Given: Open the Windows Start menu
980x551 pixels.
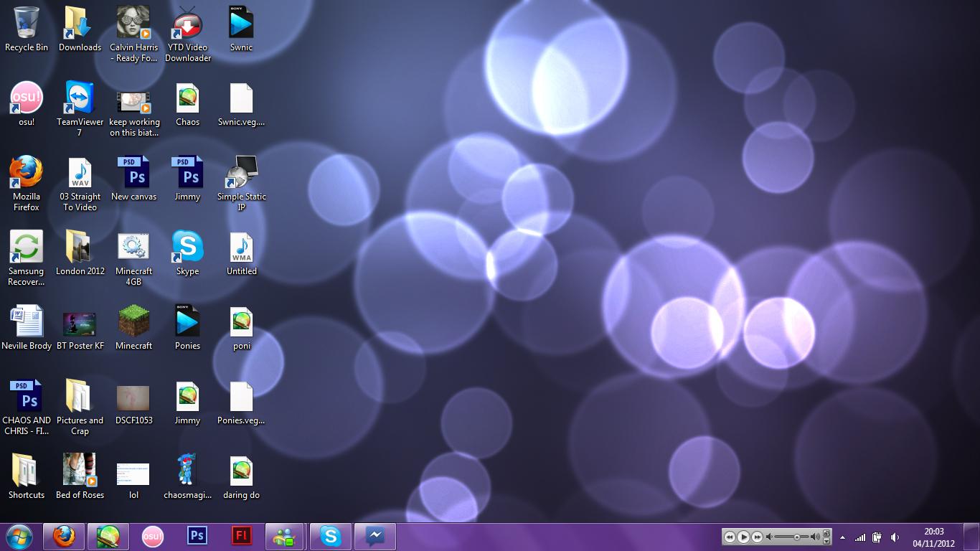Looking at the screenshot, I should click(x=19, y=537).
